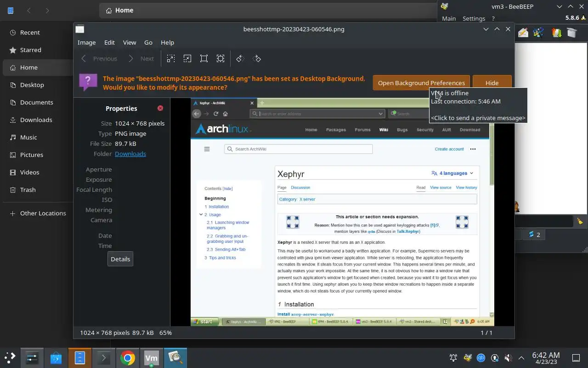Open the system settings taskbar icon
Screen dimensions: 588x368
pyautogui.click(x=32, y=357)
